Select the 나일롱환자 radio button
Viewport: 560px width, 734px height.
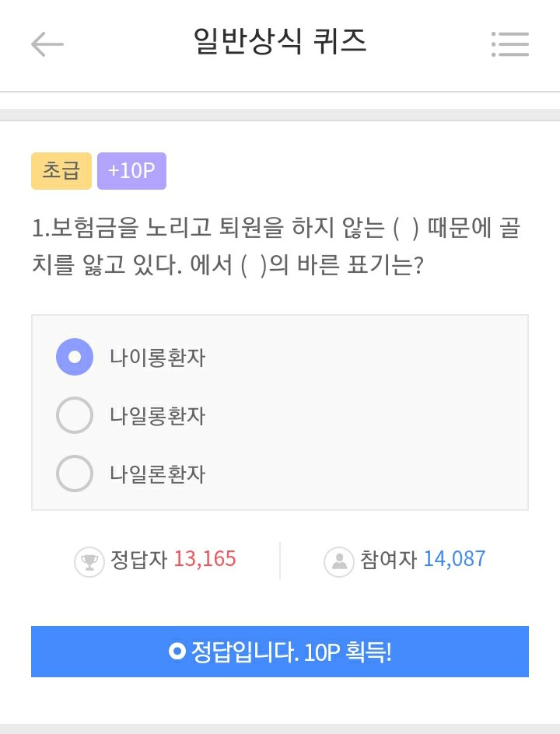[x=75, y=415]
